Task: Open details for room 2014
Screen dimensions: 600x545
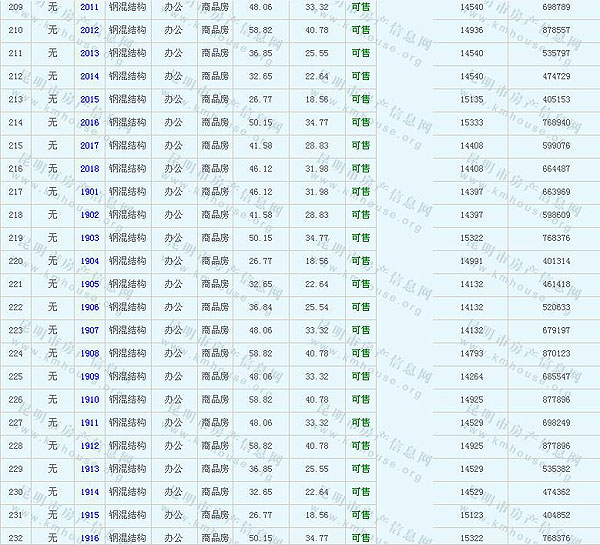Action: pos(89,76)
